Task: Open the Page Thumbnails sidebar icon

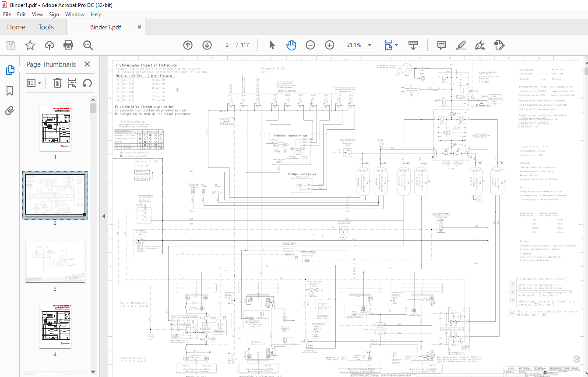Action: click(10, 70)
